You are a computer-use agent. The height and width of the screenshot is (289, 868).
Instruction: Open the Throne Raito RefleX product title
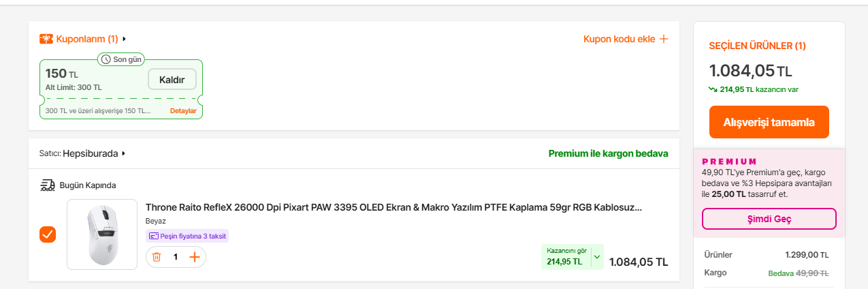[x=393, y=207]
